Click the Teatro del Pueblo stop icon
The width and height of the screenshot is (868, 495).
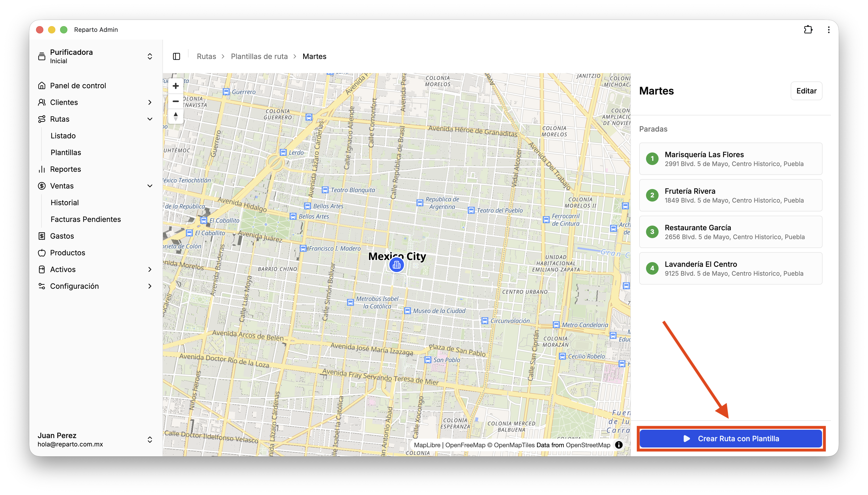pyautogui.click(x=471, y=210)
